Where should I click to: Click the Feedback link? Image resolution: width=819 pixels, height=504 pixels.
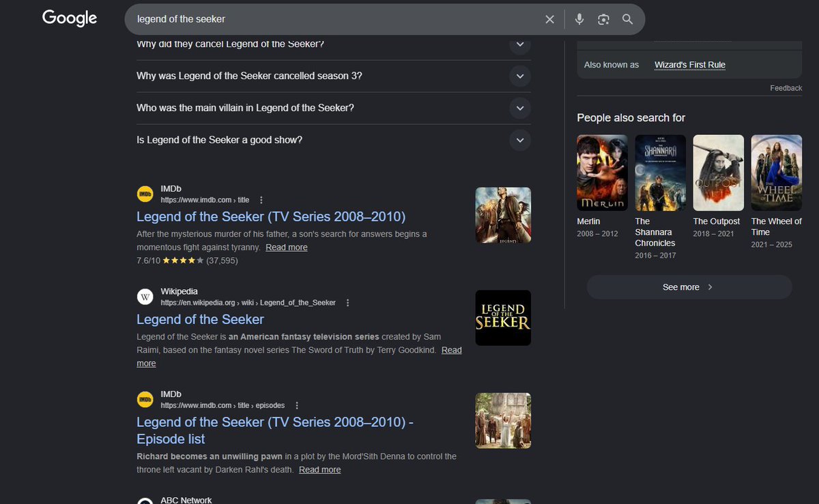tap(786, 88)
